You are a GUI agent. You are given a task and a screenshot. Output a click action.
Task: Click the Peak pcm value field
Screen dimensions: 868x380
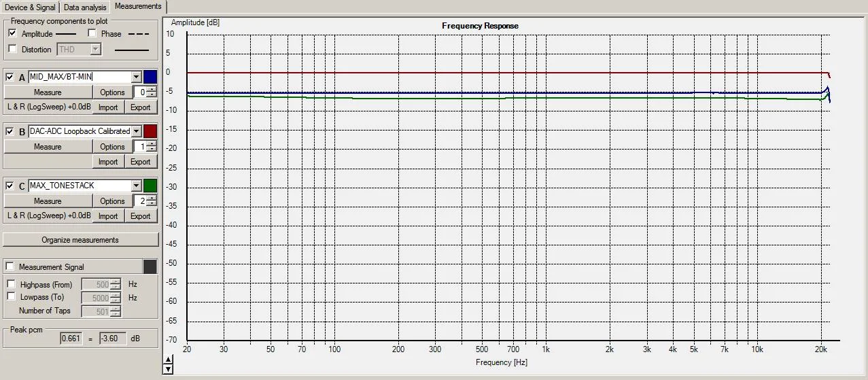pos(70,339)
